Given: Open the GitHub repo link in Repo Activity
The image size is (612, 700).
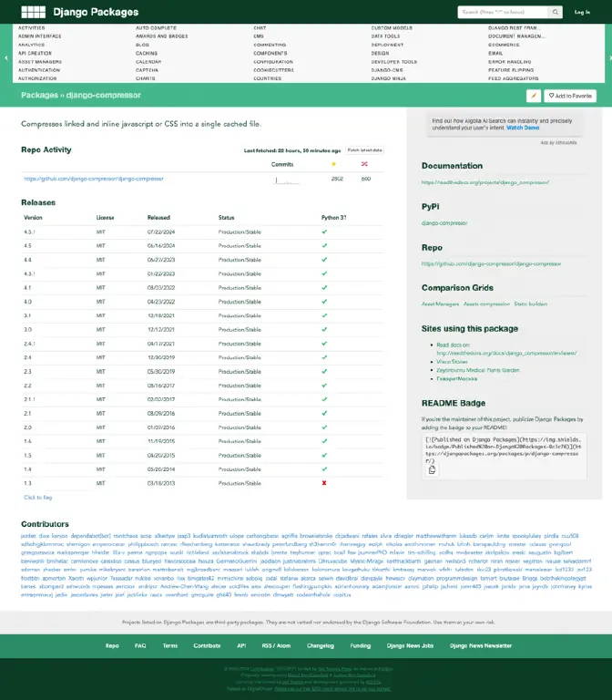Looking at the screenshot, I should click(x=94, y=179).
